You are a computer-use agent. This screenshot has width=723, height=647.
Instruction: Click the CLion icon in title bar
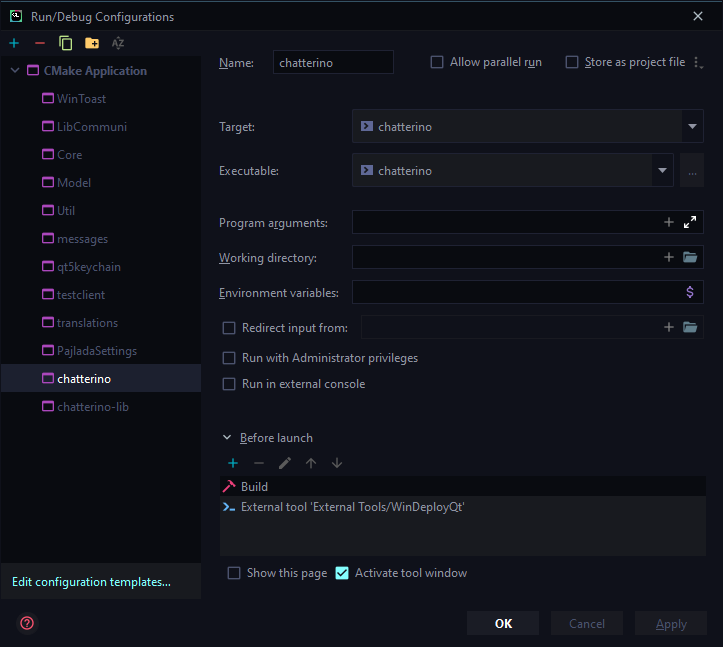[x=16, y=17]
